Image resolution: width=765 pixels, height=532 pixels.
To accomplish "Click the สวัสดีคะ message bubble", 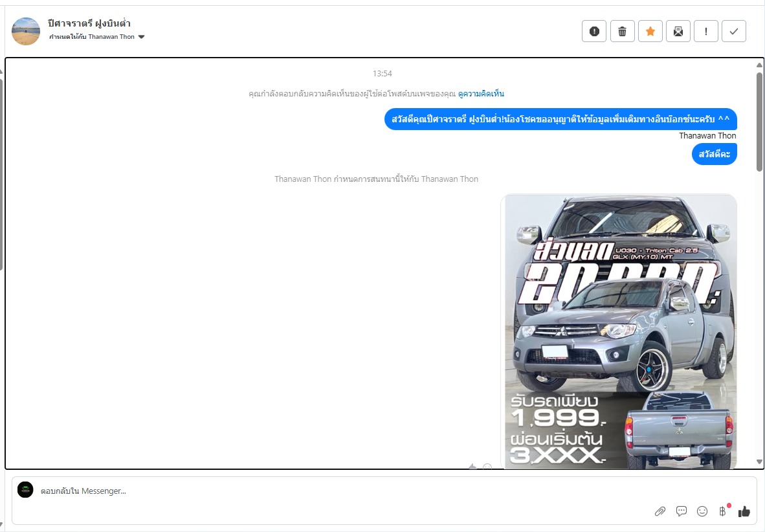I will point(715,154).
